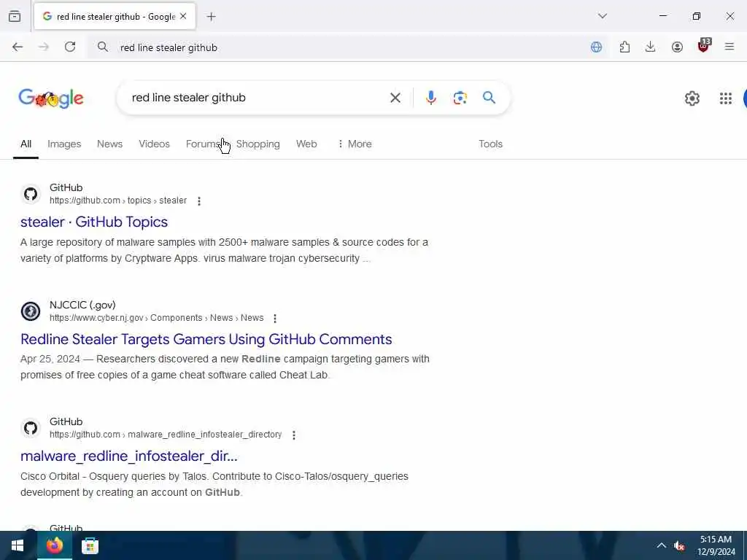Viewport: 747px width, 560px height.
Task: Open options for NJCCIC result
Action: 275,318
